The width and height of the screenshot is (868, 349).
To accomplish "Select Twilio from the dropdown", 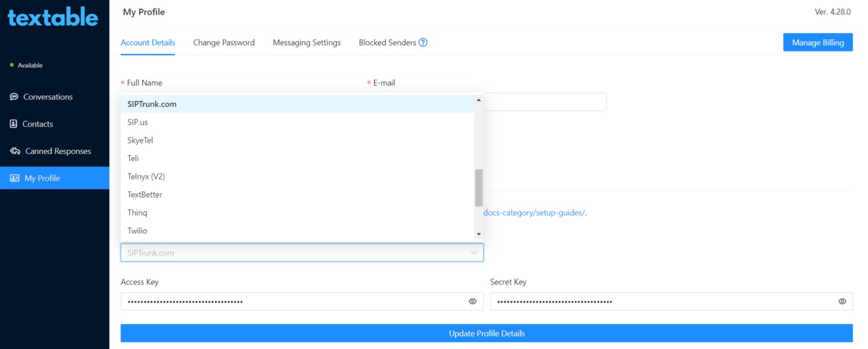I will [x=297, y=230].
